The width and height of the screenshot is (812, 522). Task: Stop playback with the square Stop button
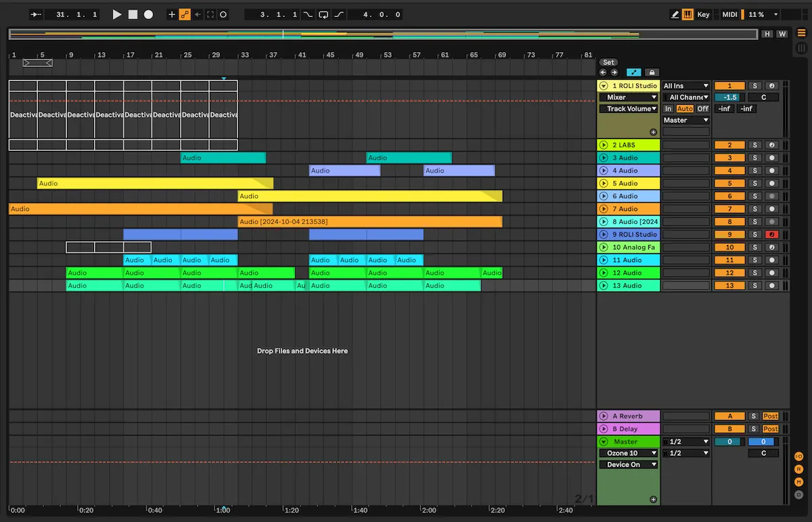click(133, 14)
